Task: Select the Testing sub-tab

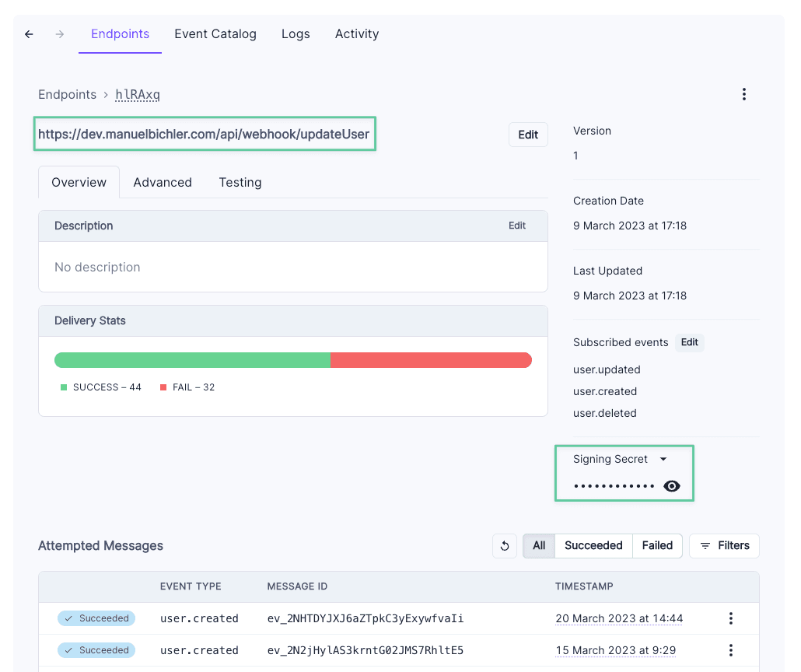Action: 240,183
